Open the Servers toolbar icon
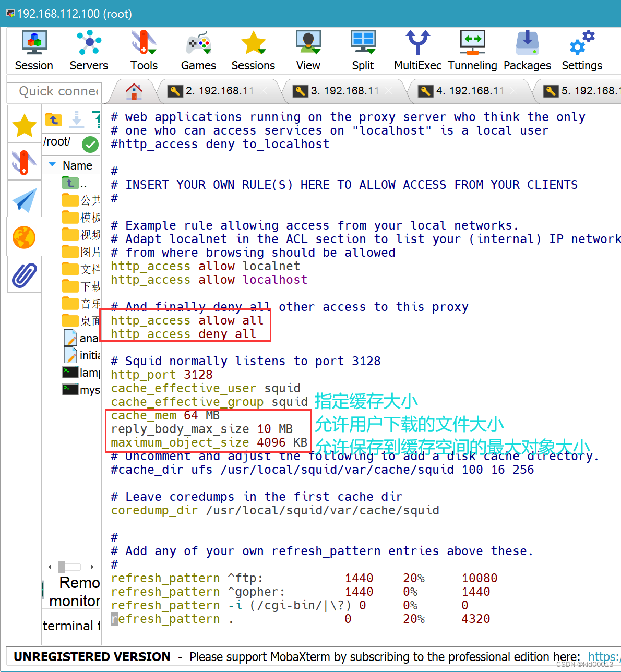Image resolution: width=621 pixels, height=672 pixels. pos(89,51)
